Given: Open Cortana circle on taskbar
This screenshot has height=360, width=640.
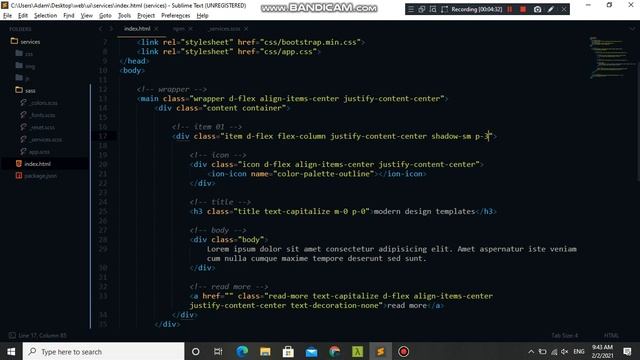Looking at the screenshot, I should (x=196, y=351).
